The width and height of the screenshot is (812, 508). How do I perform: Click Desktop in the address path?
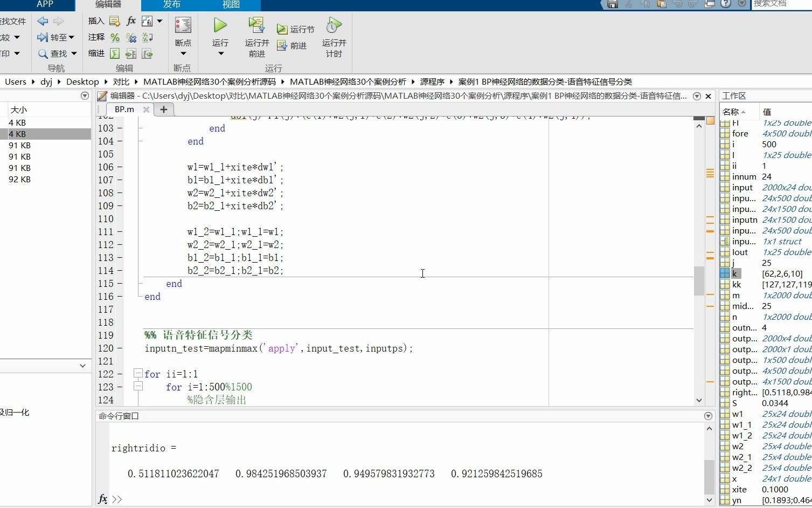[x=82, y=81]
